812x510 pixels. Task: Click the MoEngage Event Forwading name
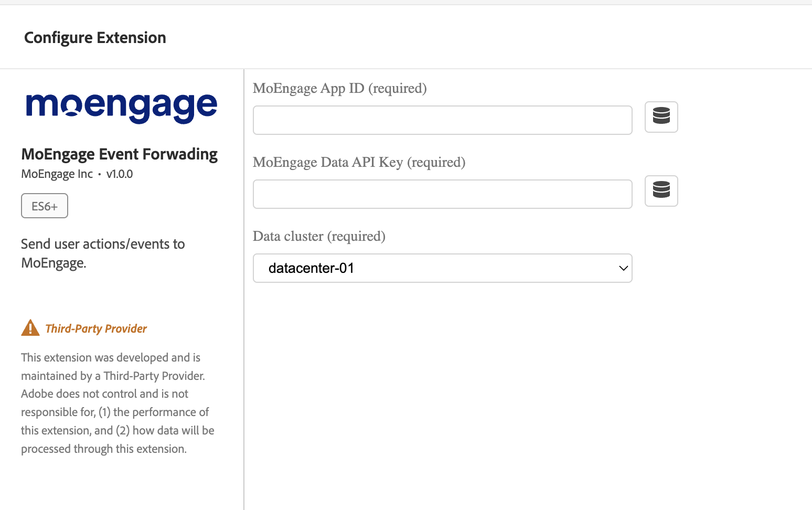120,154
